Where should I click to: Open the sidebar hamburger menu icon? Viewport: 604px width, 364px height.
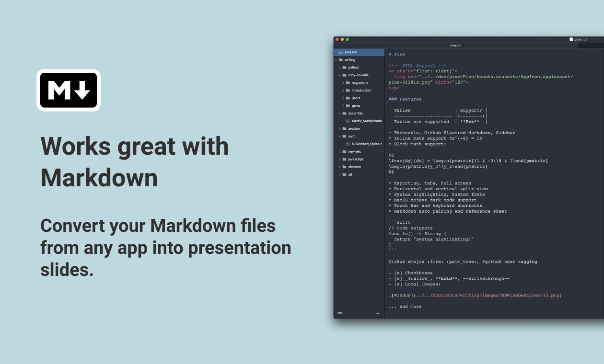pyautogui.click(x=340, y=314)
